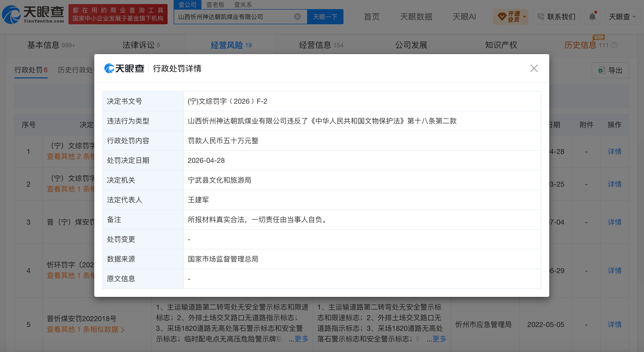Screen dimensions: 644x352
Task: Click 更多 in row 5 violation description
Action: click(x=301, y=339)
